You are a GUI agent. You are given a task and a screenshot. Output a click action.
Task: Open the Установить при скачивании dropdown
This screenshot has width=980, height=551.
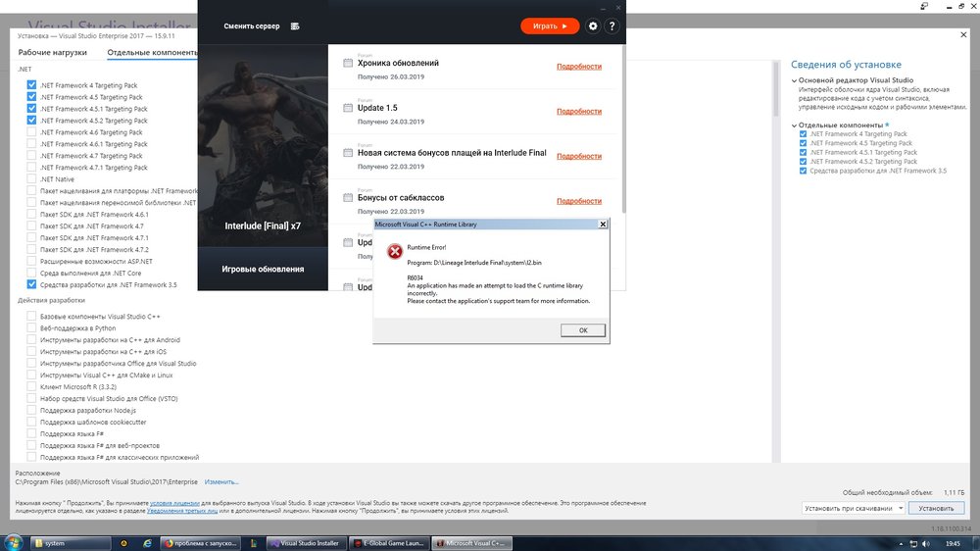pos(853,509)
